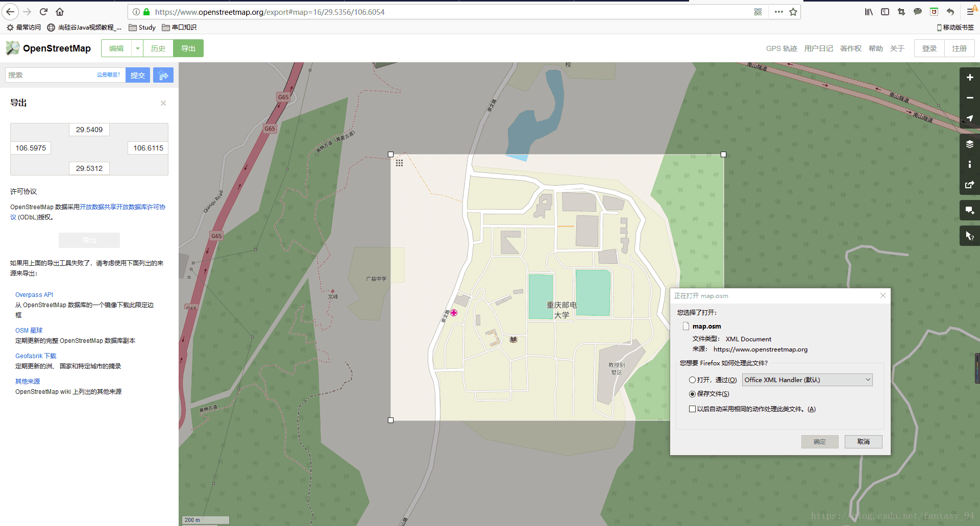980x526 pixels.
Task: Select the Save File radio option
Action: pos(692,394)
